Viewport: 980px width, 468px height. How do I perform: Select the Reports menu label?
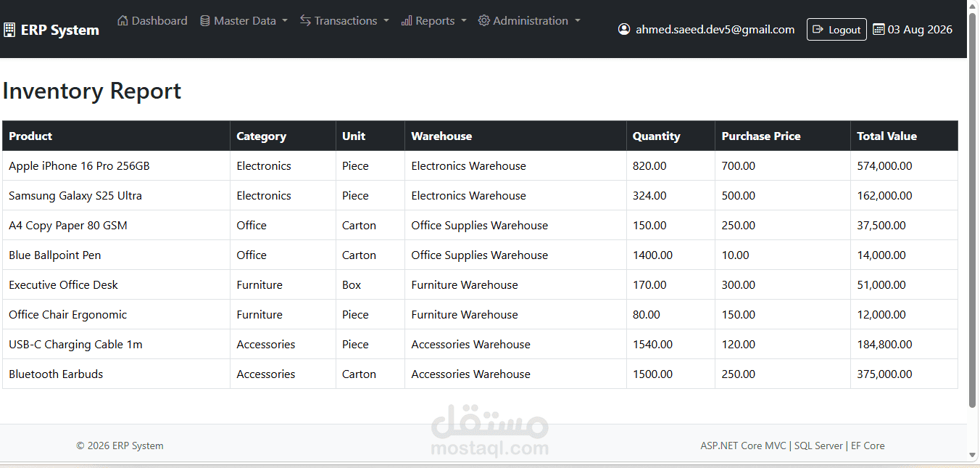[435, 20]
